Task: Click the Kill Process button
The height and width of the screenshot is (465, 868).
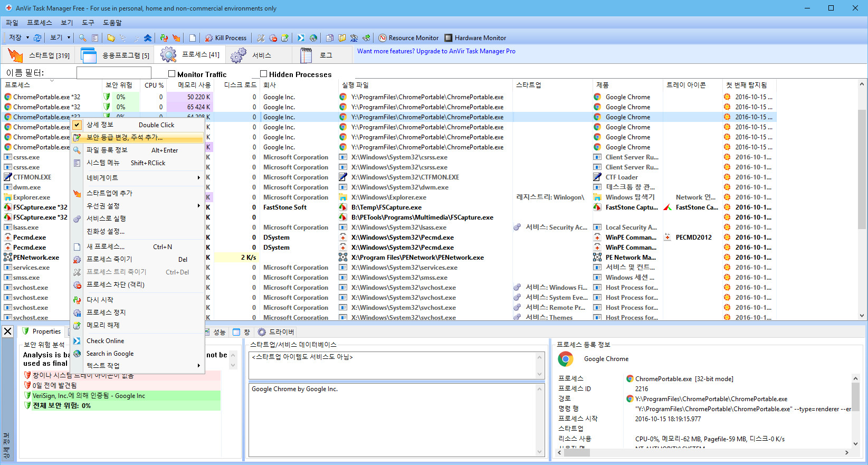Action: (226, 38)
